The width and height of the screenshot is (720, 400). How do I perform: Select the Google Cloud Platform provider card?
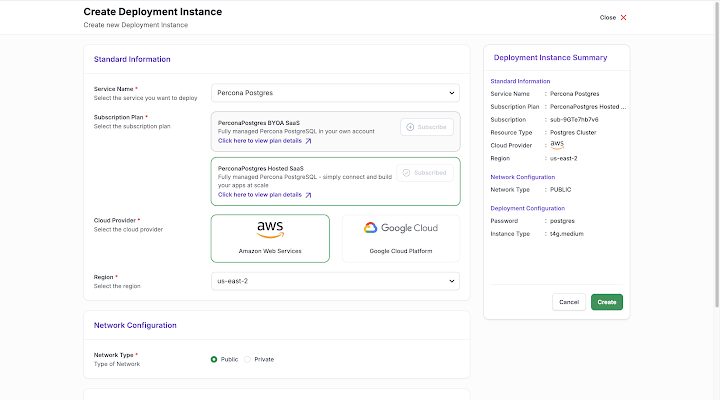pyautogui.click(x=401, y=238)
